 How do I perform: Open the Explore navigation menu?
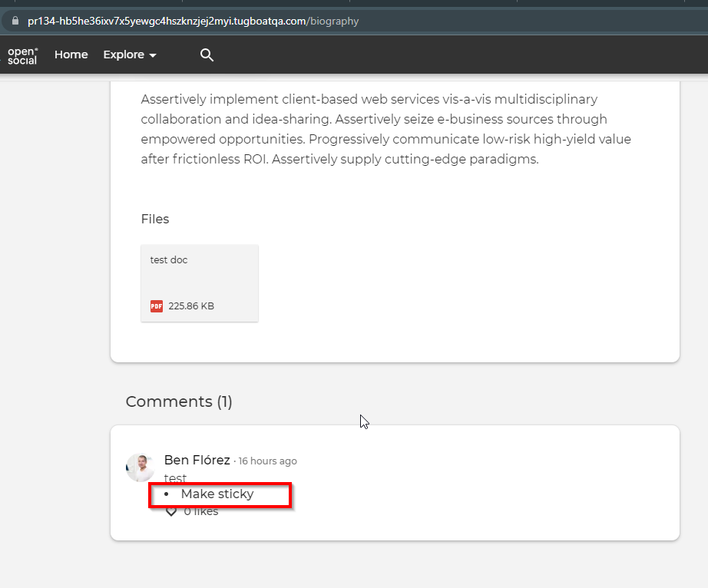point(124,55)
